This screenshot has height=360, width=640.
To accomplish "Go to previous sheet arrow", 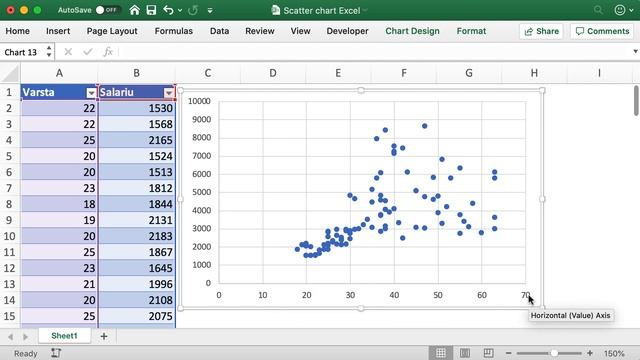I will 11,336.
